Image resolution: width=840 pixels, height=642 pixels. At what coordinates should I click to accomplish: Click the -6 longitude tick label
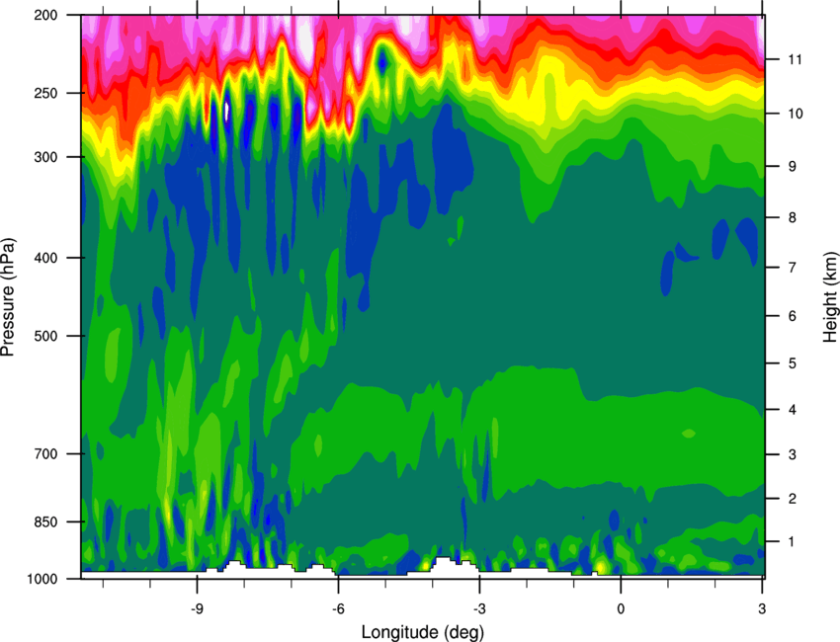(x=338, y=609)
